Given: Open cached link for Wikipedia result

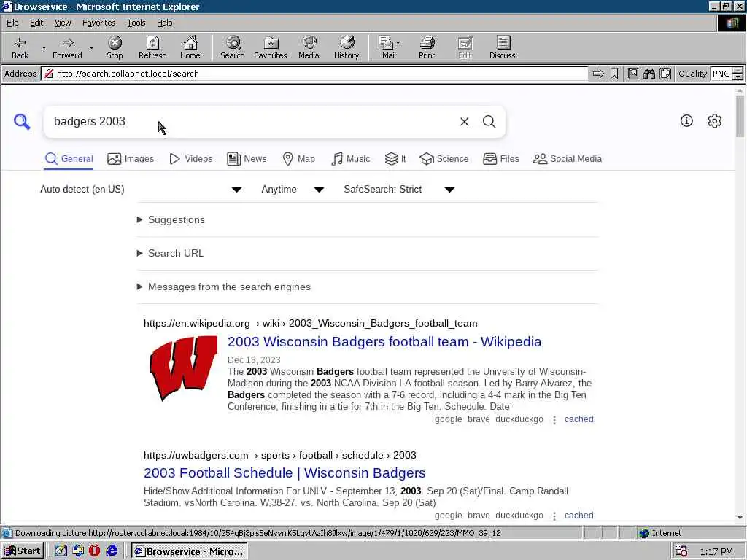Looking at the screenshot, I should pyautogui.click(x=578, y=419).
